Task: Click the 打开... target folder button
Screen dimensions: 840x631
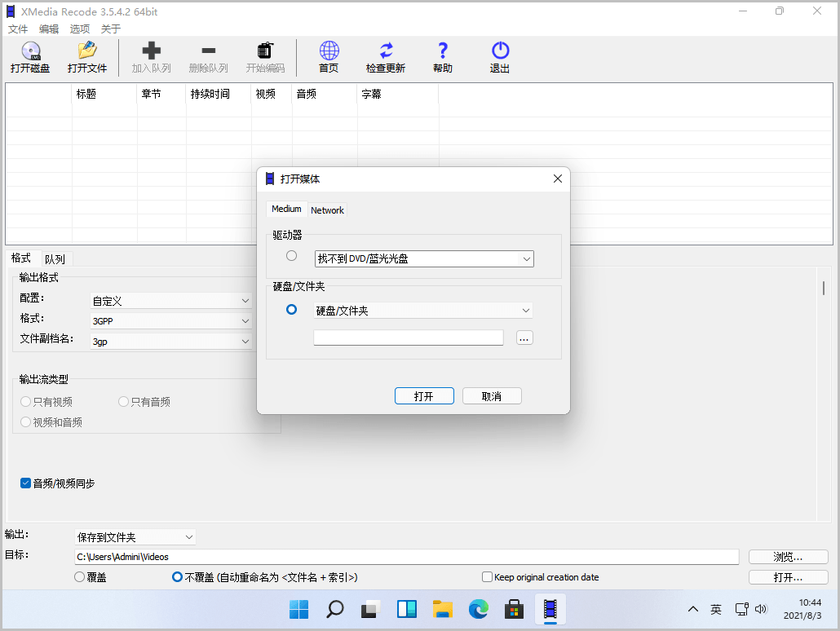Action: point(788,577)
